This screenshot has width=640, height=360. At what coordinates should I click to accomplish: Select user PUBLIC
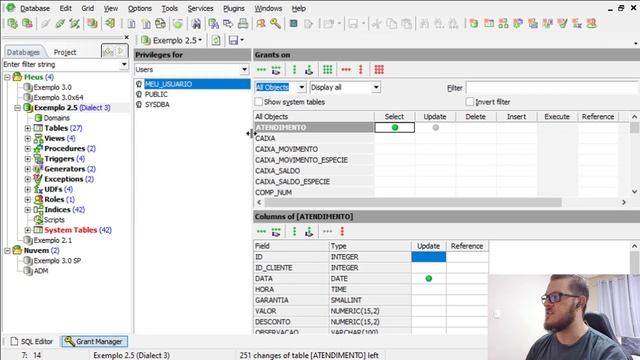click(x=156, y=94)
